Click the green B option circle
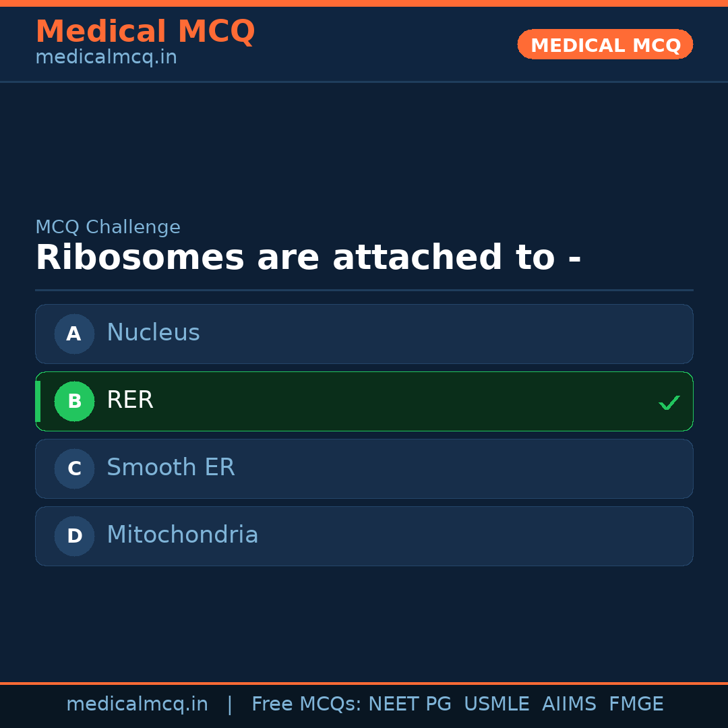Image resolution: width=728 pixels, height=728 pixels. click(x=74, y=401)
